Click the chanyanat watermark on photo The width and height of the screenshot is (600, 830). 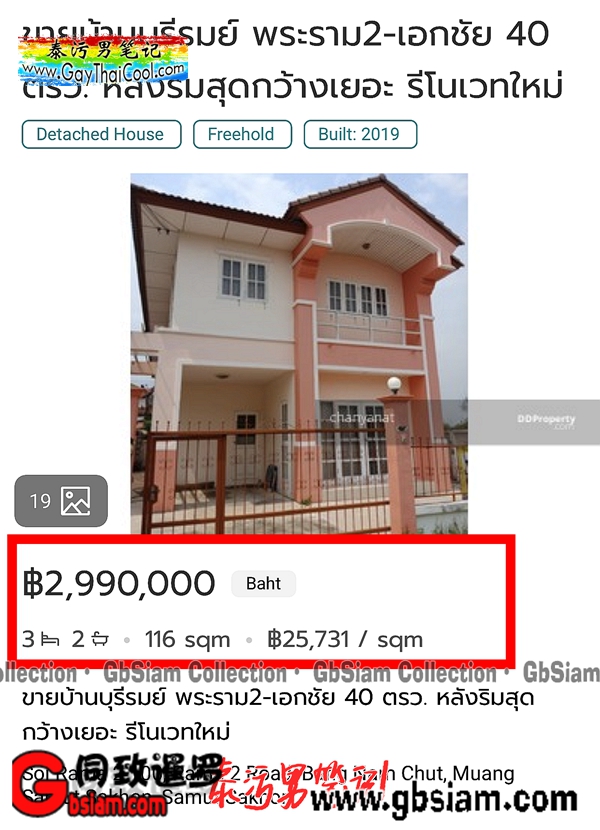(362, 418)
